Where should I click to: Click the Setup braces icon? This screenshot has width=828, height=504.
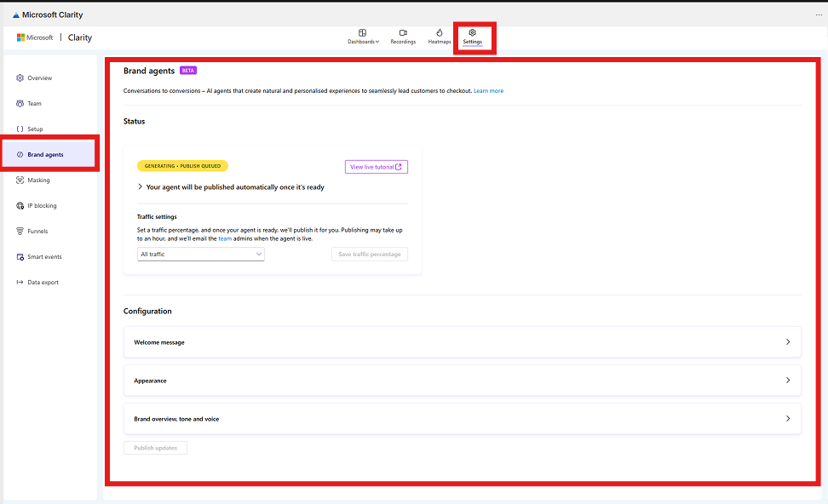[20, 129]
